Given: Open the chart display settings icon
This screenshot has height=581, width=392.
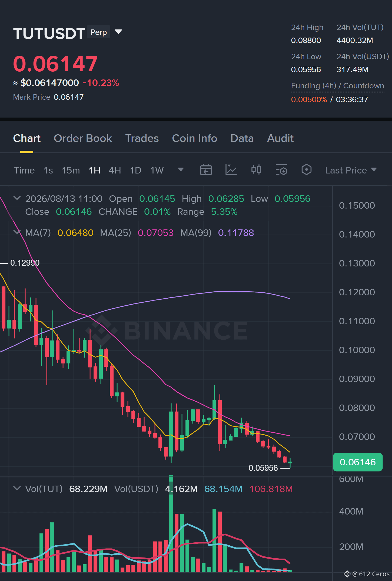Looking at the screenshot, I should 281,170.
